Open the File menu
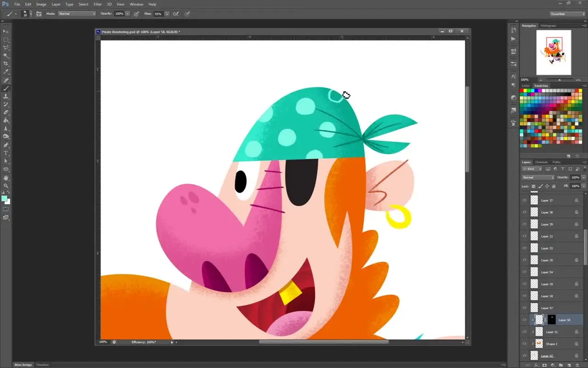Image resolution: width=588 pixels, height=368 pixels. 17,4
